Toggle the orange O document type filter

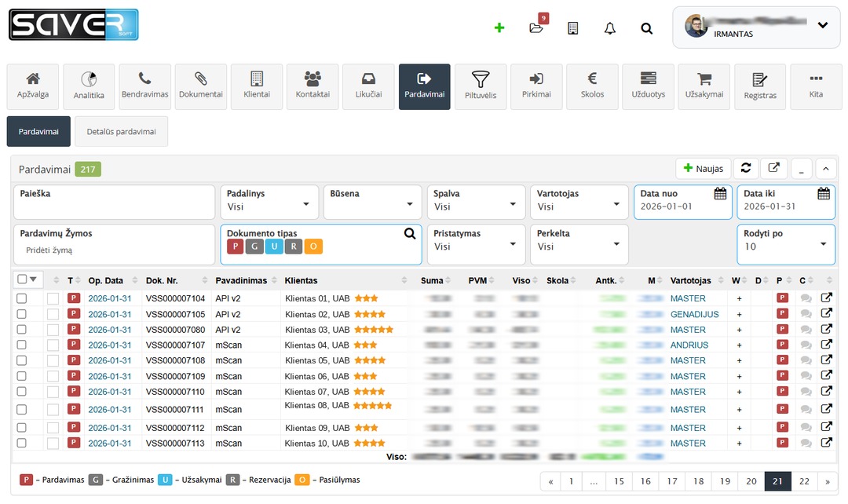[x=313, y=247]
